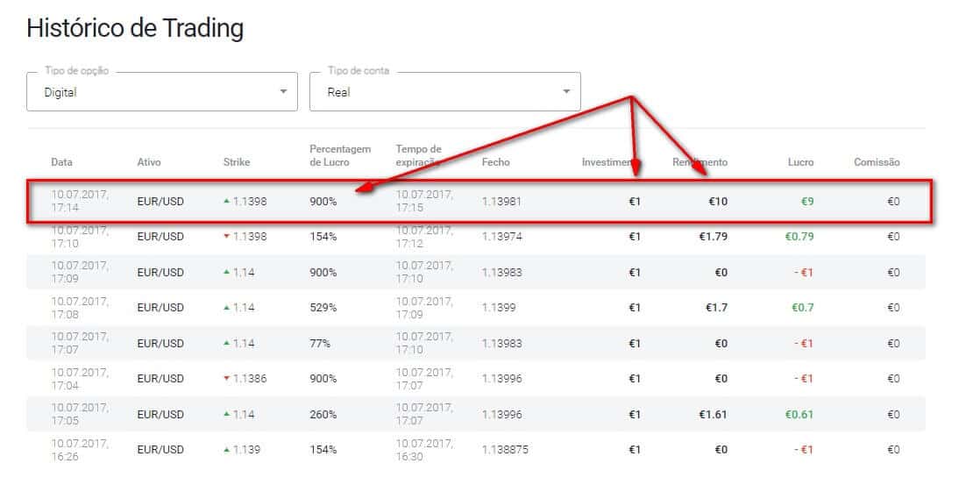Open the Tipo de conta Real dropdown

(445, 92)
